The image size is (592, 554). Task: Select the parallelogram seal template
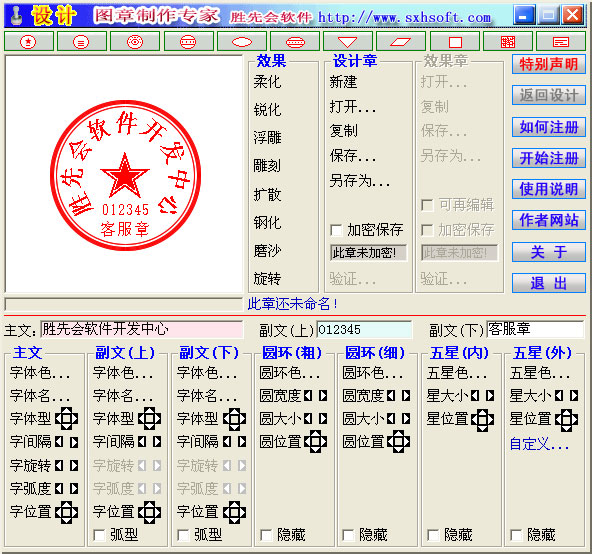[401, 42]
